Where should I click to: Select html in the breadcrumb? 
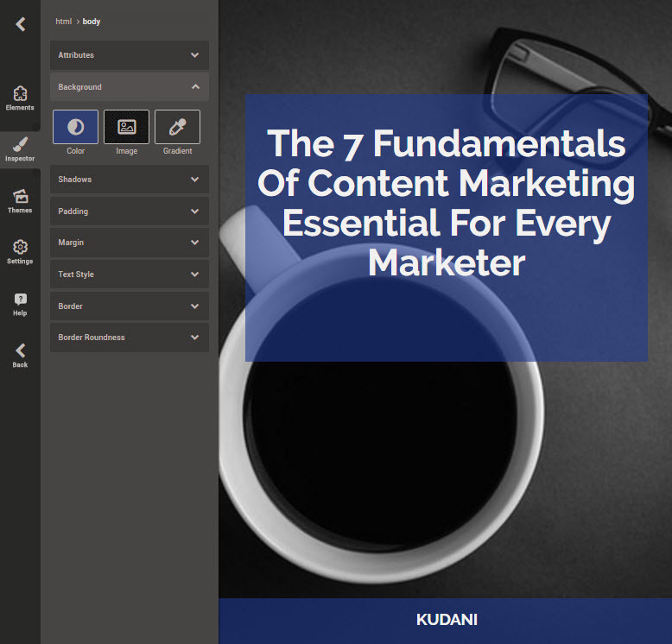click(63, 22)
